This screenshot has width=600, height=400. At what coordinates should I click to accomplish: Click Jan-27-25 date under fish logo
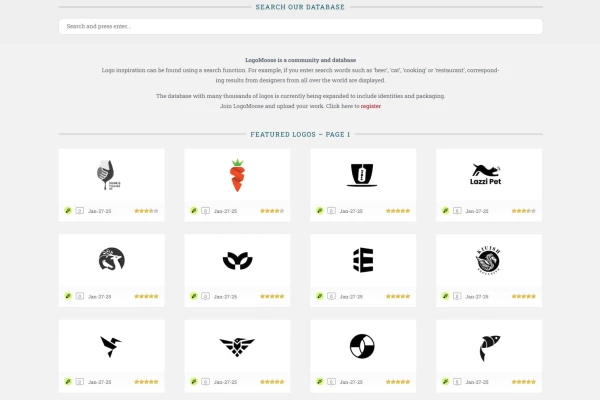[x=477, y=382]
